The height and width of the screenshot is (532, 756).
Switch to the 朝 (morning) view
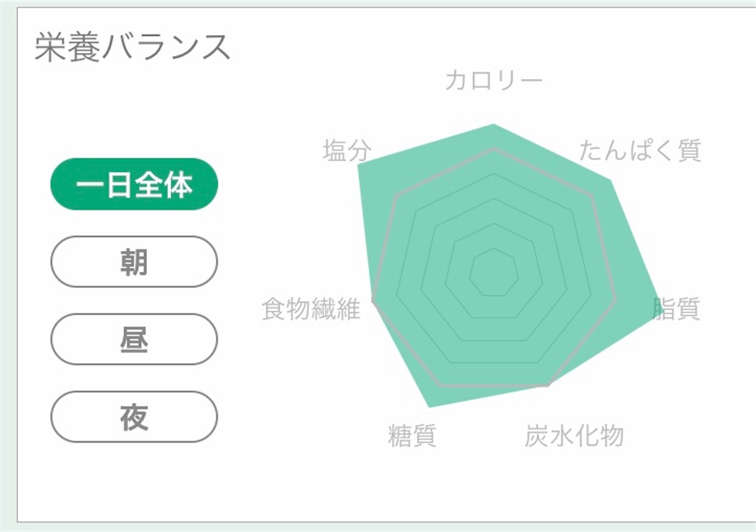[x=134, y=263]
